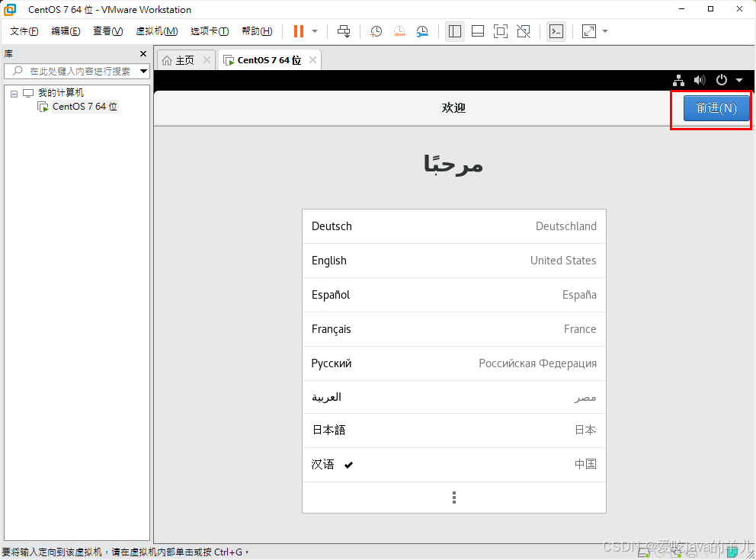
Task: Collapse the 我的计算机 tree node
Action: point(14,94)
